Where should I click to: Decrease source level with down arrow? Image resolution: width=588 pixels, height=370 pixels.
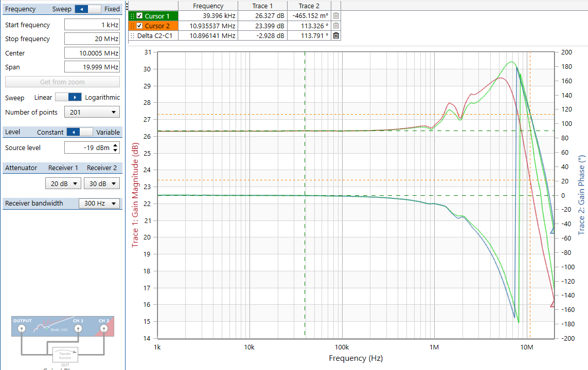pos(116,150)
